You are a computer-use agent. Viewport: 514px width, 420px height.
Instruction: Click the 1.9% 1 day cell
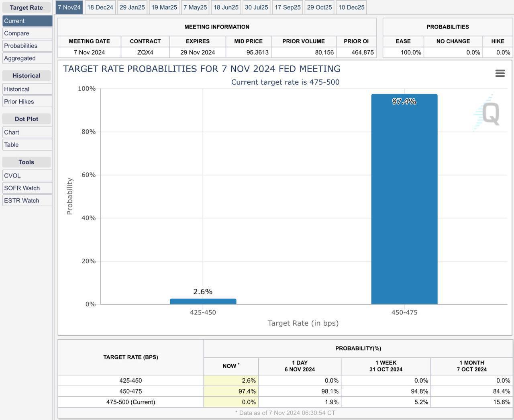(300, 402)
